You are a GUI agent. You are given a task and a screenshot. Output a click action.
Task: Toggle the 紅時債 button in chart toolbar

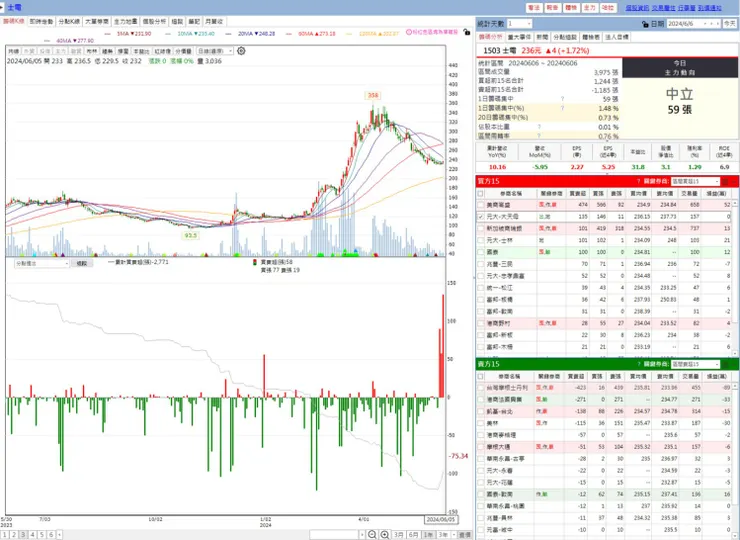click(162, 51)
